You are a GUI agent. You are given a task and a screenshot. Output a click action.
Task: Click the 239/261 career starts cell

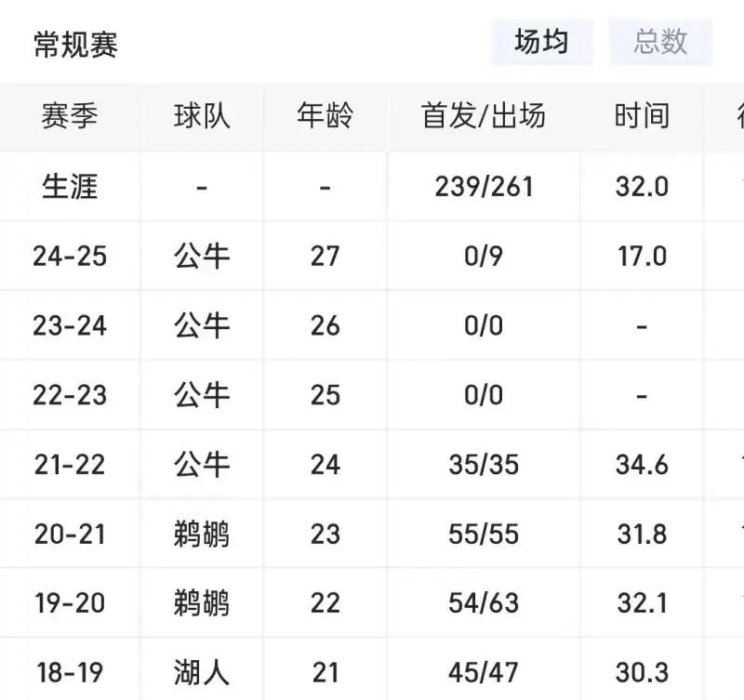point(484,186)
